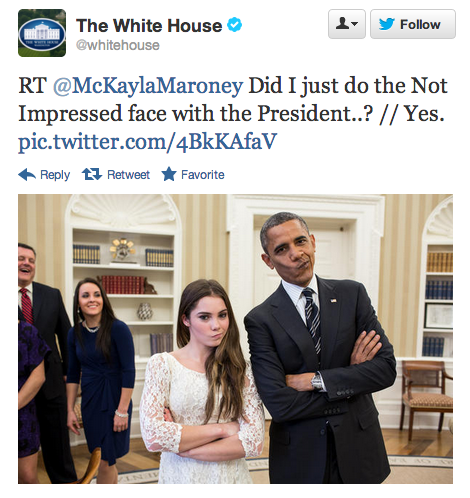Open the attached Oval Office photo
Screen dimensions: 470x498
[x=235, y=339]
